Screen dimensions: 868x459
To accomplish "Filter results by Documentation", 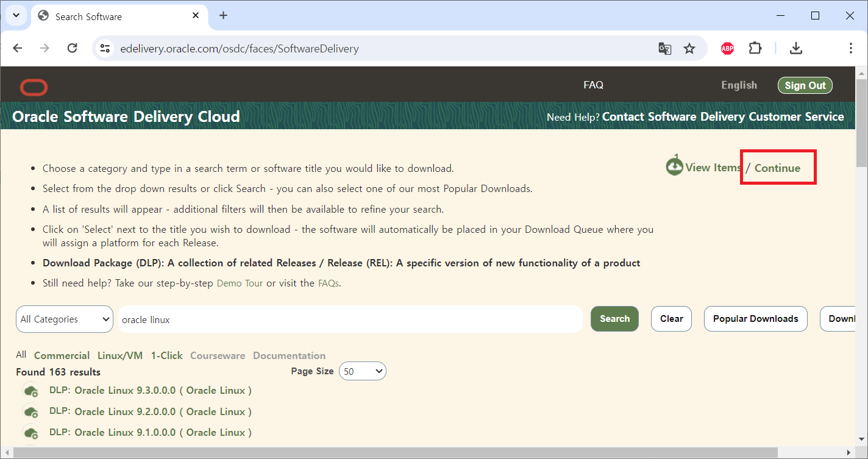I will coord(289,355).
